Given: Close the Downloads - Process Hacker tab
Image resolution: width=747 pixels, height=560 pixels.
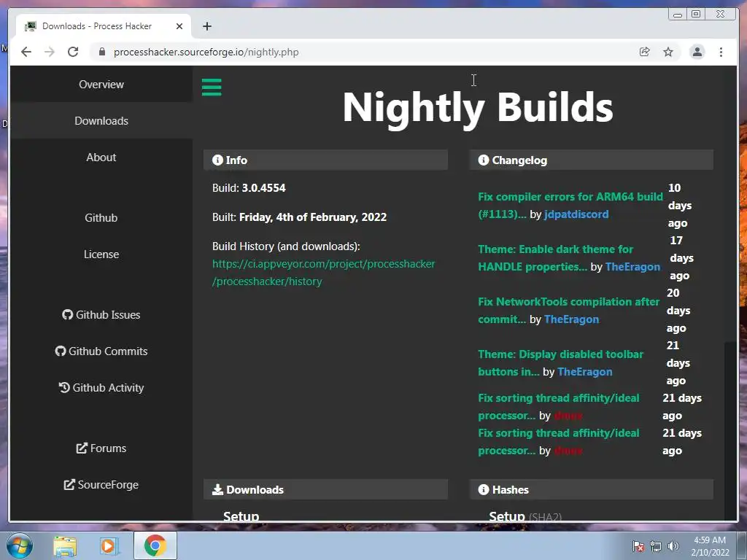Looking at the screenshot, I should [179, 26].
